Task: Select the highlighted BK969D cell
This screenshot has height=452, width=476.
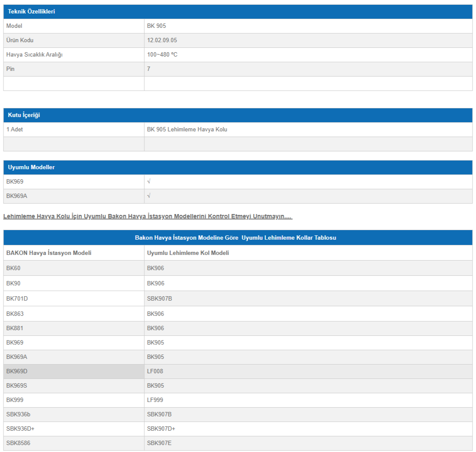Action: (x=74, y=372)
